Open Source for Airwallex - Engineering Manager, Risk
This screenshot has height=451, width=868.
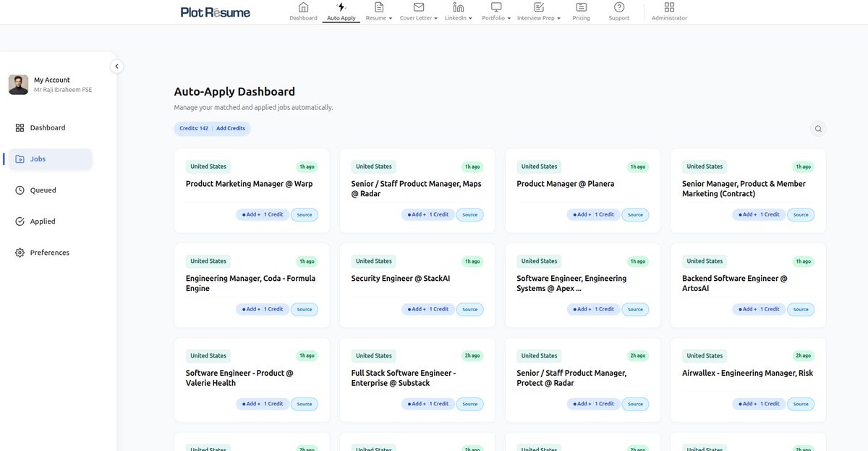pos(801,404)
